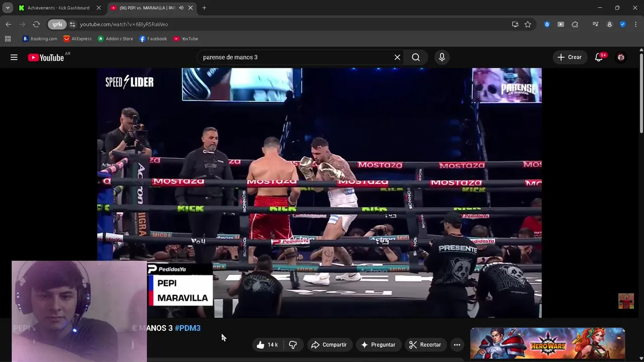Open the AliExpress bookmark
Image resolution: width=644 pixels, height=362 pixels.
point(77,39)
